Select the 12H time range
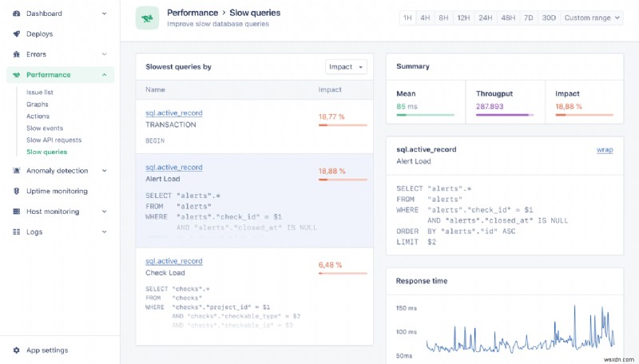The height and width of the screenshot is (364, 639). [x=463, y=18]
